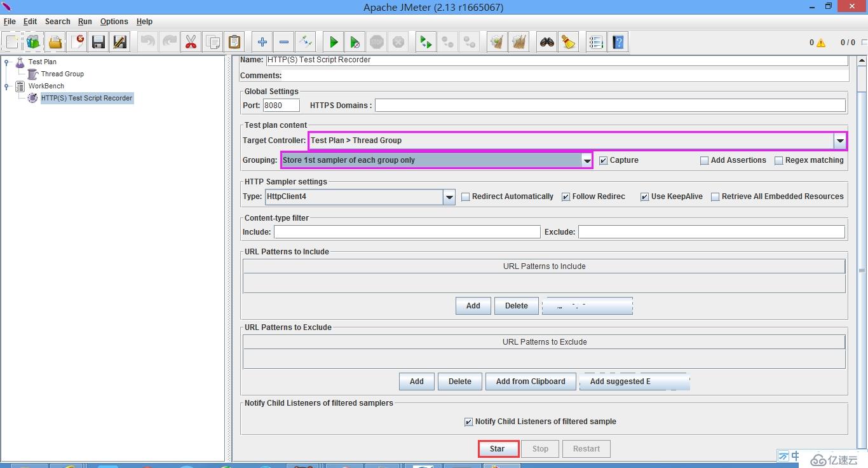Open the Templates toolbar icon
Viewport: 868px width, 468px height.
(x=34, y=43)
